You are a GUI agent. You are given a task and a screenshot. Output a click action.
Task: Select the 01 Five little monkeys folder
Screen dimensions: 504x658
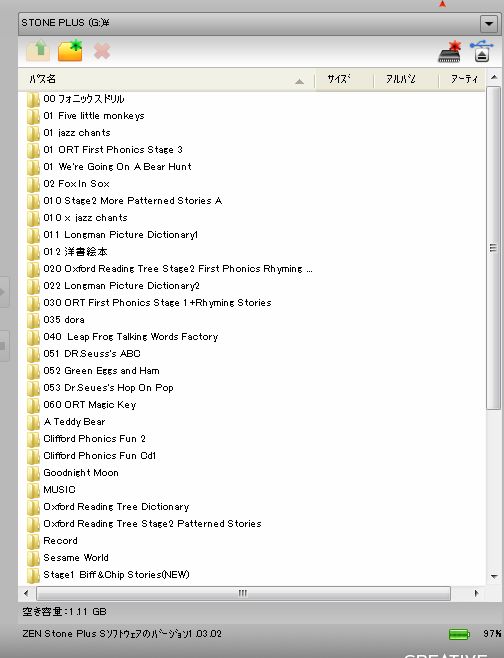point(86,116)
